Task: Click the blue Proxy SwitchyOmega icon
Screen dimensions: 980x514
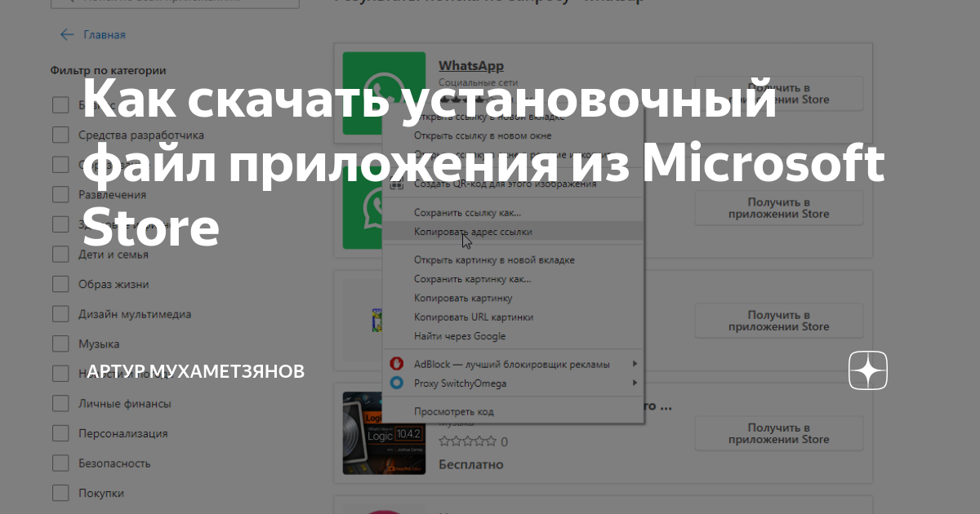Action: point(397,383)
